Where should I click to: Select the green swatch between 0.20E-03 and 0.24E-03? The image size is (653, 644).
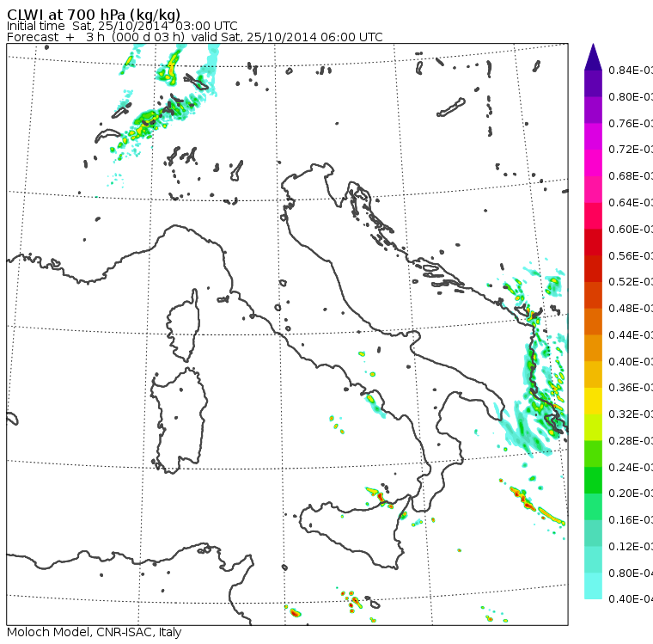click(x=593, y=481)
